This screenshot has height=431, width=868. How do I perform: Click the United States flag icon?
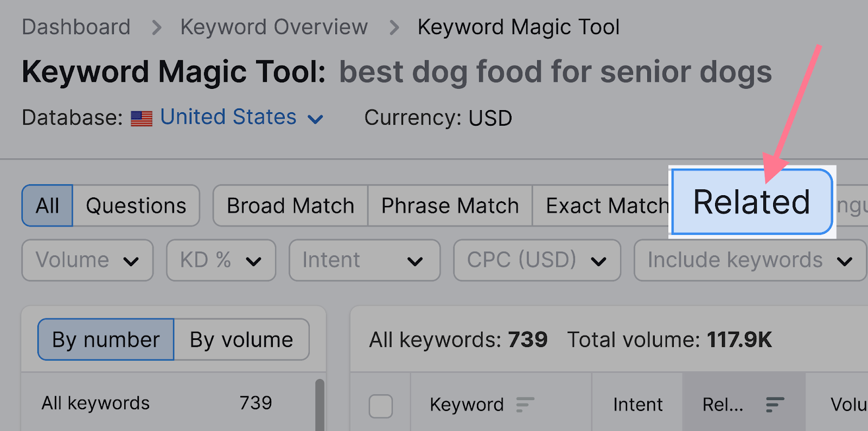(x=142, y=119)
